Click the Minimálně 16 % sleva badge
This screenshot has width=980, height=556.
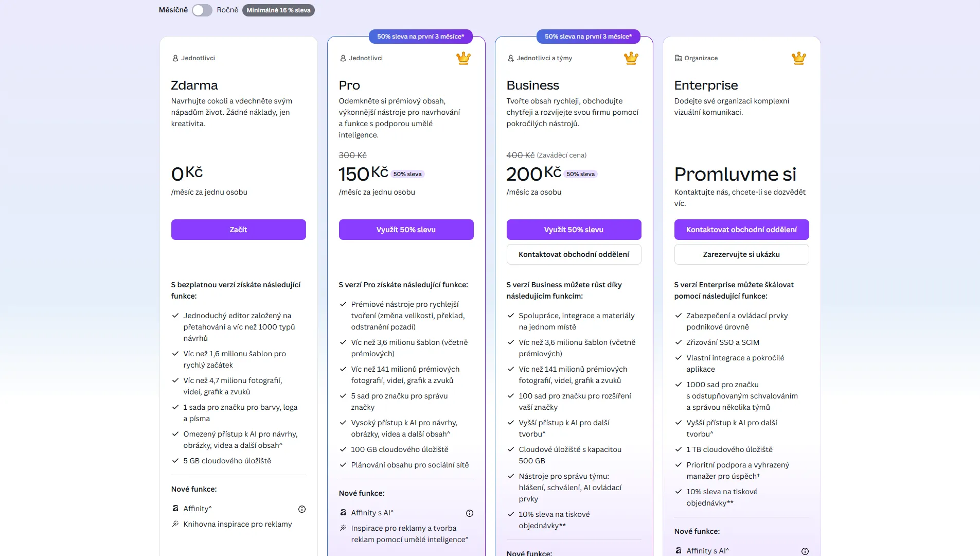click(x=278, y=10)
